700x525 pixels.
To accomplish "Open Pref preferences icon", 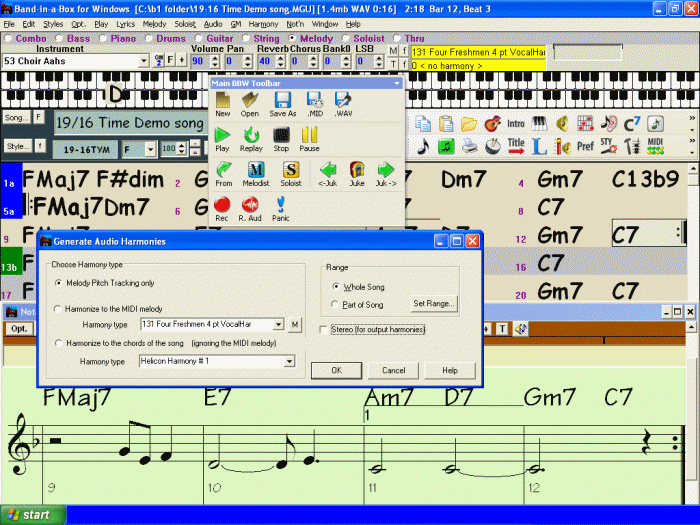I will (x=585, y=146).
